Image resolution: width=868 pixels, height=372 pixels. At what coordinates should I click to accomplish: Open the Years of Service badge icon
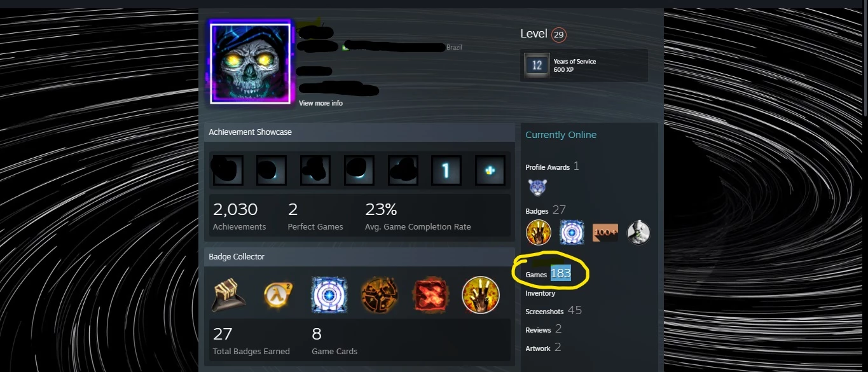pyautogui.click(x=537, y=65)
